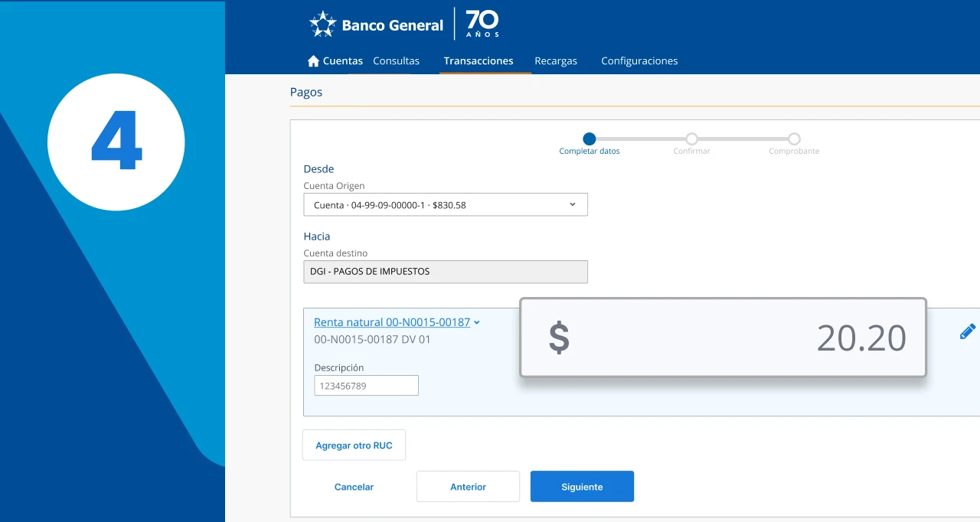Open the Recargas menu
Screen dimensions: 980x522
click(x=556, y=61)
